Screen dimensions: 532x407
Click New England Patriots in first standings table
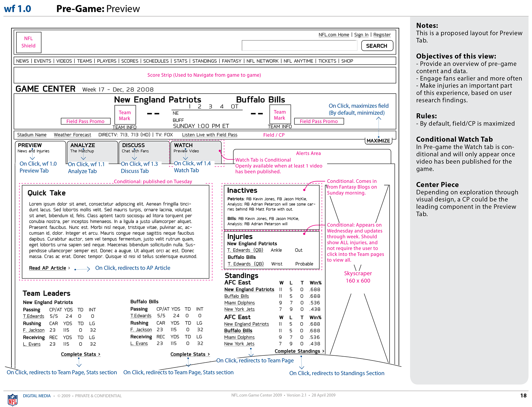[249, 290]
